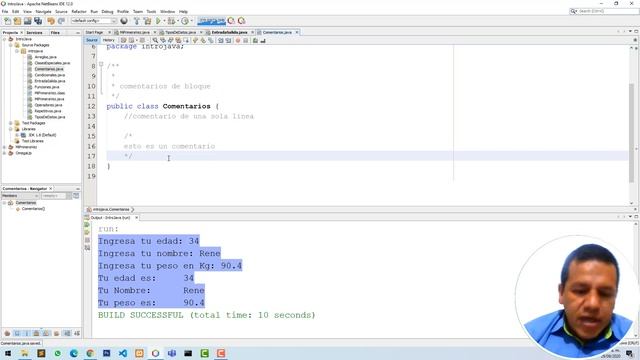The height and width of the screenshot is (360, 640).
Task: Click the Build Project hammer icon
Action: tap(137, 21)
